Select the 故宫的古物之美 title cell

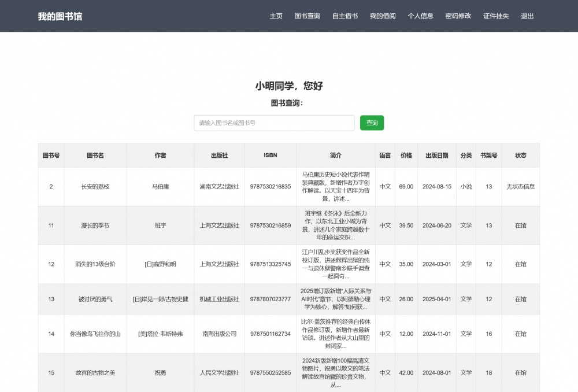pos(95,373)
